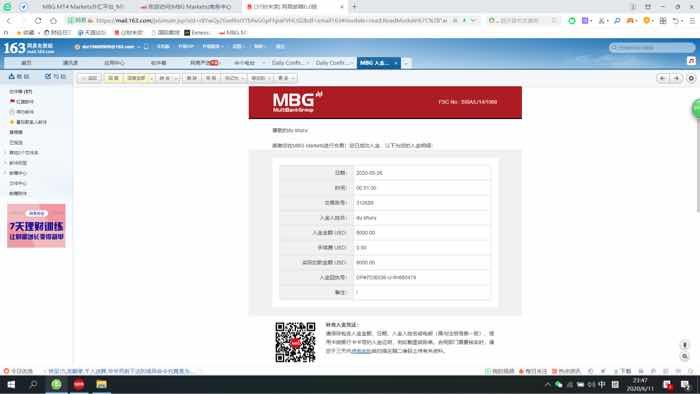This screenshot has height=394, width=700.
Task: Click the mail search input field
Action: click(652, 47)
